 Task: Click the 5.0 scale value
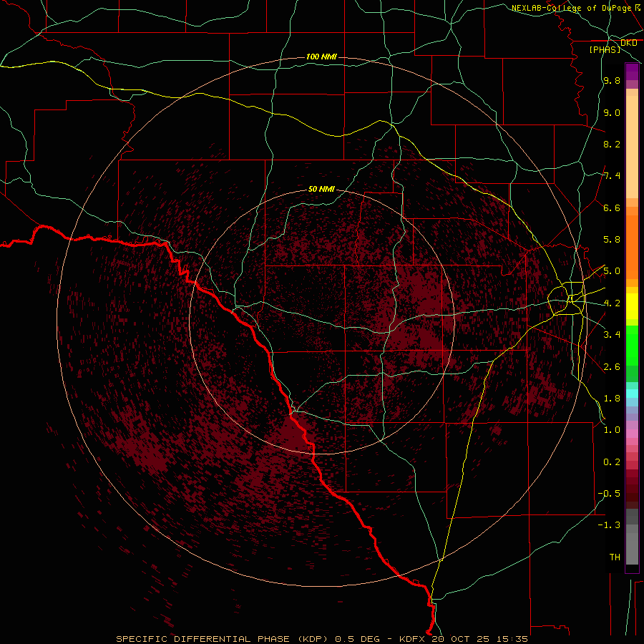(612, 271)
